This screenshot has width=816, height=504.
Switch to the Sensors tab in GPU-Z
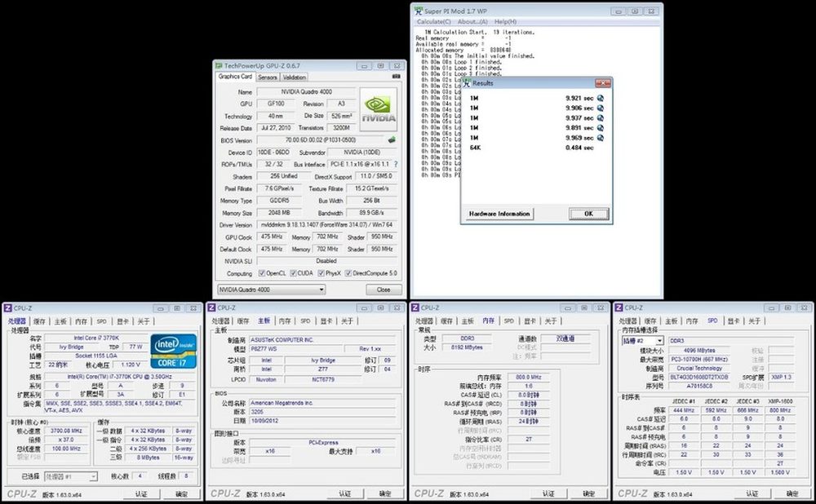pyautogui.click(x=268, y=77)
